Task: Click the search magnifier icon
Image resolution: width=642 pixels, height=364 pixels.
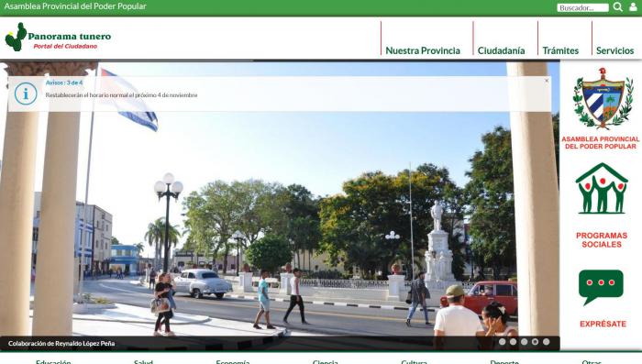Action: [618, 7]
